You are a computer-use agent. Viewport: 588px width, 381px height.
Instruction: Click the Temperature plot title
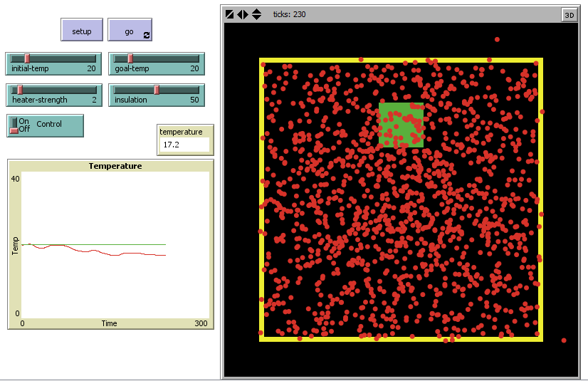point(115,166)
